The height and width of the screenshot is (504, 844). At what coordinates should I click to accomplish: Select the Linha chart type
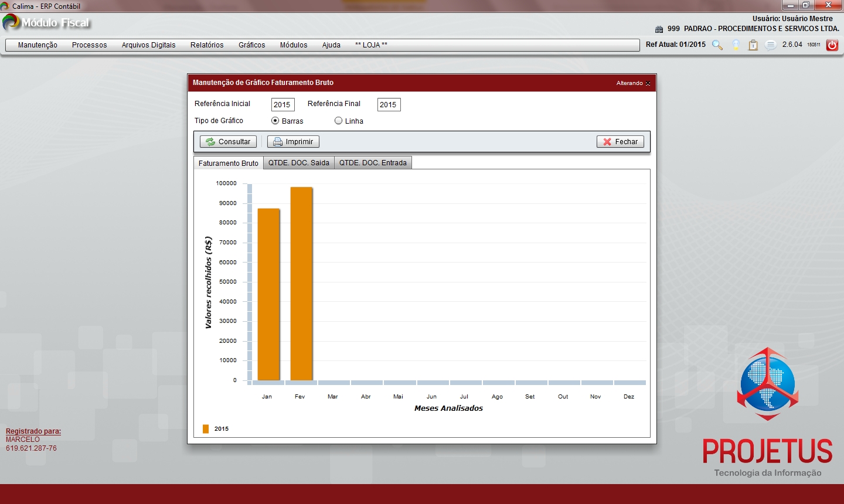pyautogui.click(x=338, y=121)
